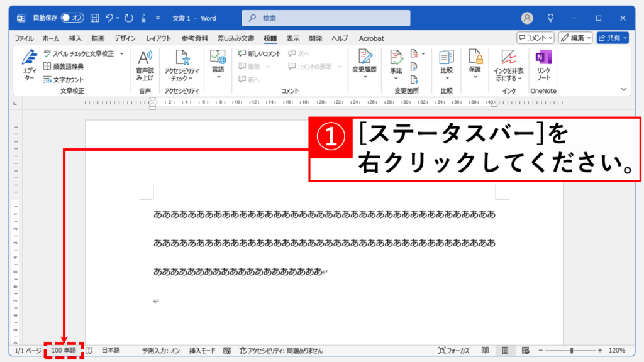Click the Share (共有) button
This screenshot has width=644, height=362.
tap(613, 38)
